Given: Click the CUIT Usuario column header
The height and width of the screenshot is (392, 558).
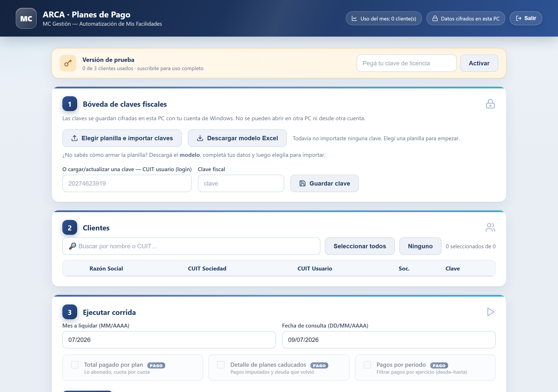Looking at the screenshot, I should 315,268.
